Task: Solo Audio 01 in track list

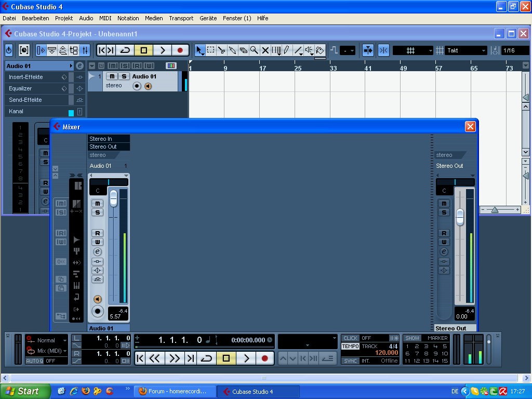Action: tap(124, 76)
